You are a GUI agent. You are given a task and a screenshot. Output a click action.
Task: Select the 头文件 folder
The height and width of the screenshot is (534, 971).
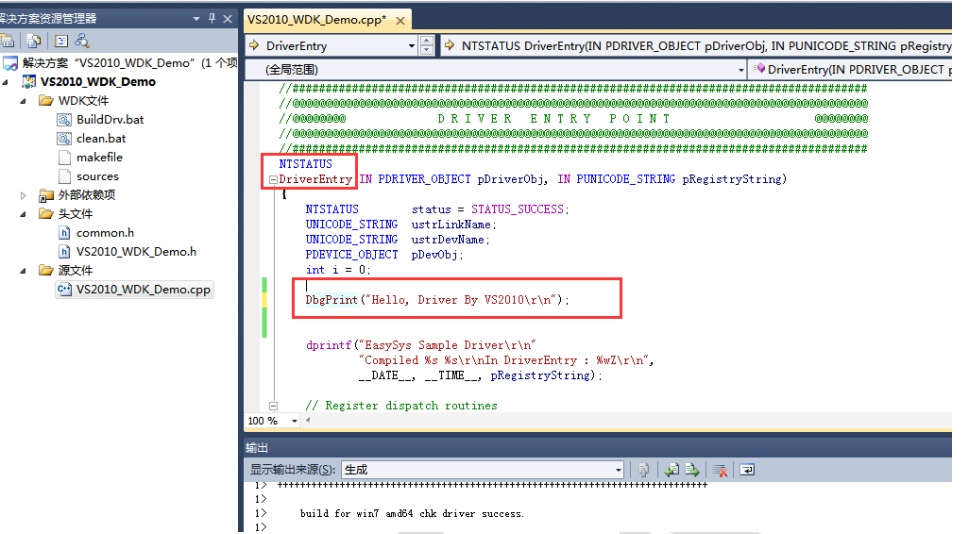click(x=75, y=214)
